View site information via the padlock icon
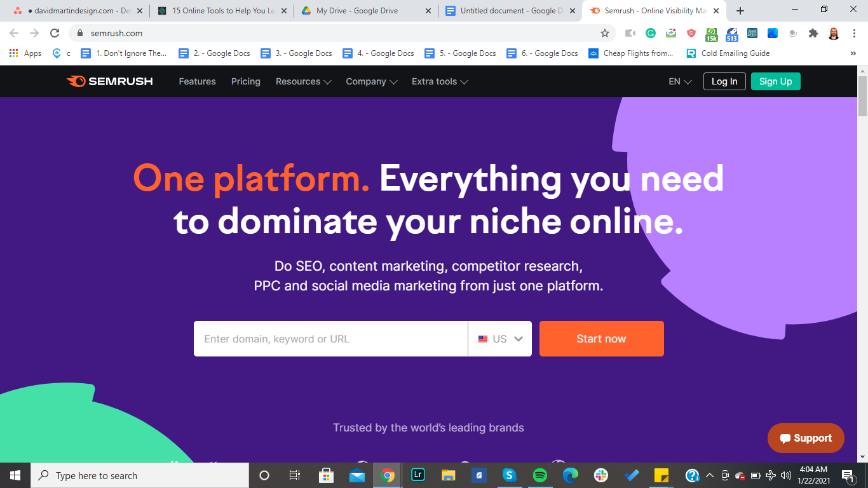 pos(80,33)
